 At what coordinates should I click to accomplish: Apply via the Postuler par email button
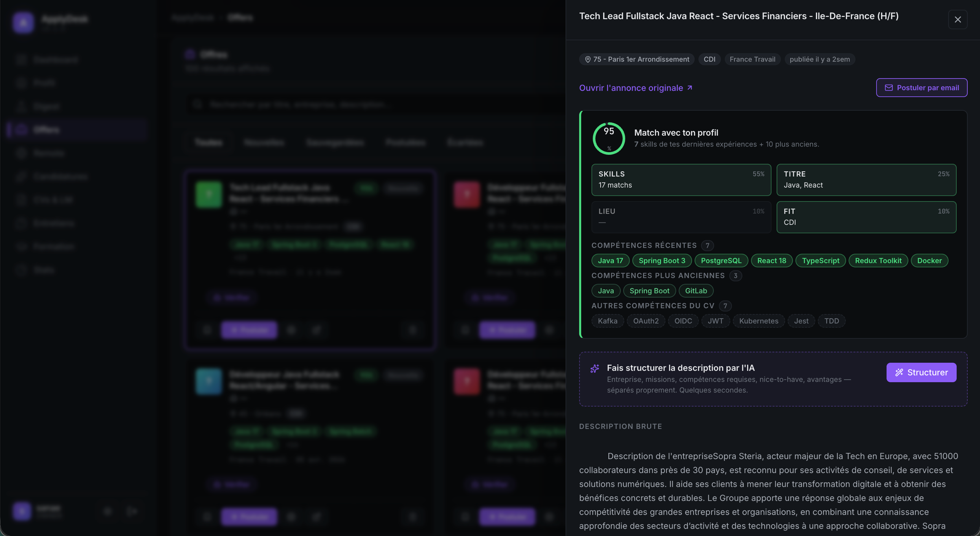pyautogui.click(x=921, y=88)
